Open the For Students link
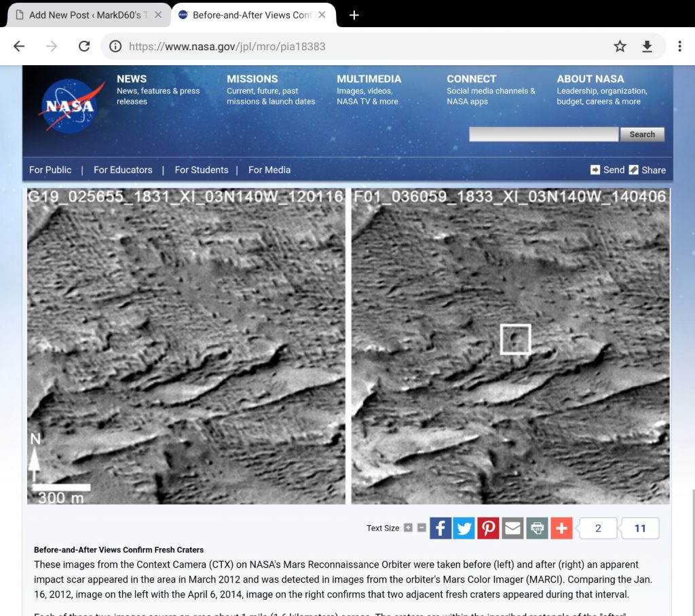This screenshot has width=695, height=616. tap(201, 170)
